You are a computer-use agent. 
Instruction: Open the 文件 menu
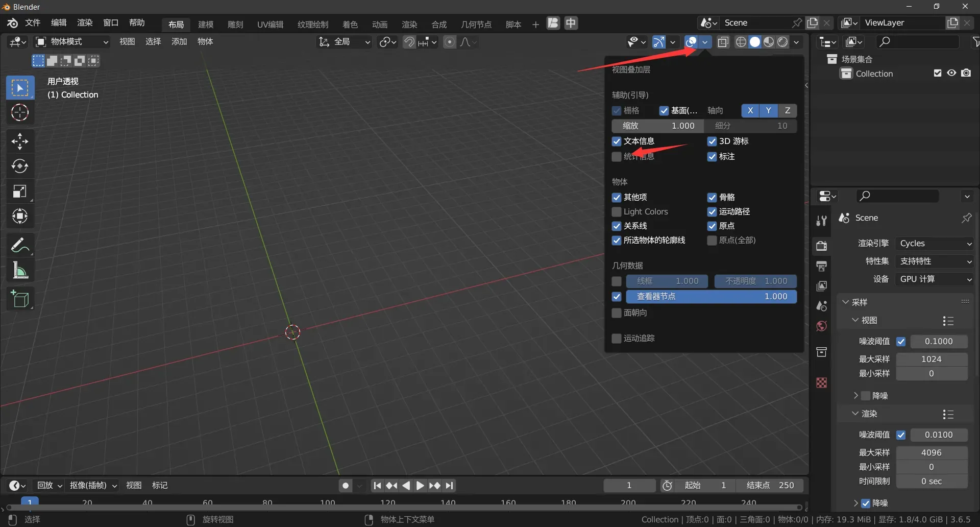[33, 23]
